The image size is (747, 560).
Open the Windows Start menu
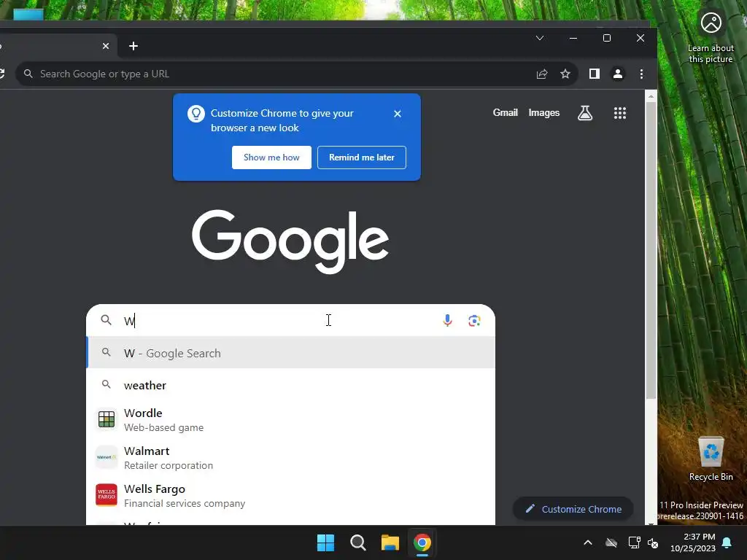pos(326,542)
